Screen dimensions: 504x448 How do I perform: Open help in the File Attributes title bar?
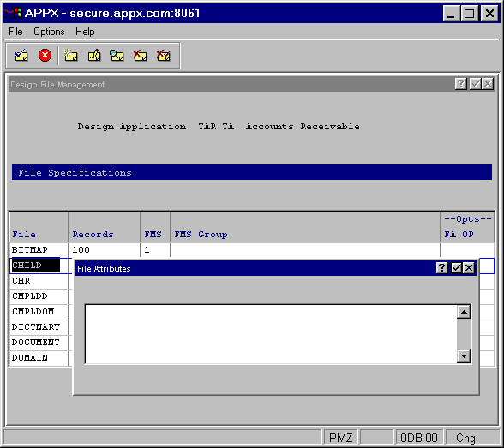[x=442, y=267]
